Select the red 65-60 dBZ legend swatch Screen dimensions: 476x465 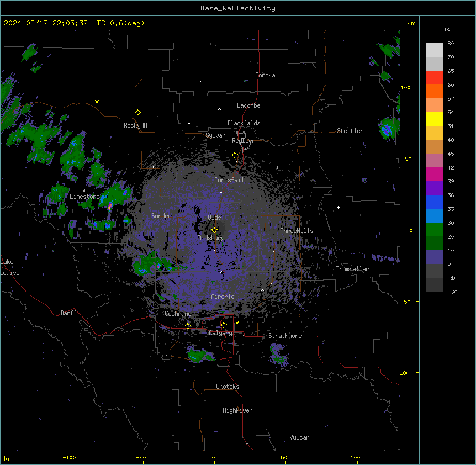[x=434, y=78]
